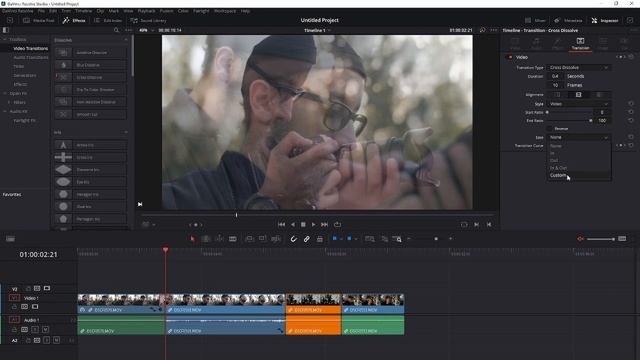This screenshot has height=360, width=640.
Task: Choose Custom from the Ease list
Action: point(579,176)
